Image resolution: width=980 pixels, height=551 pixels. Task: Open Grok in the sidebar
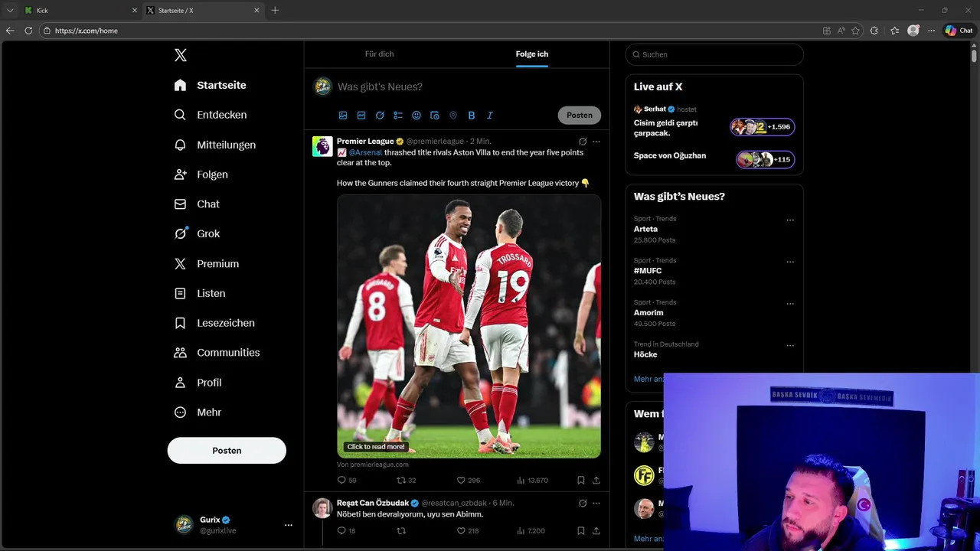pyautogui.click(x=197, y=233)
